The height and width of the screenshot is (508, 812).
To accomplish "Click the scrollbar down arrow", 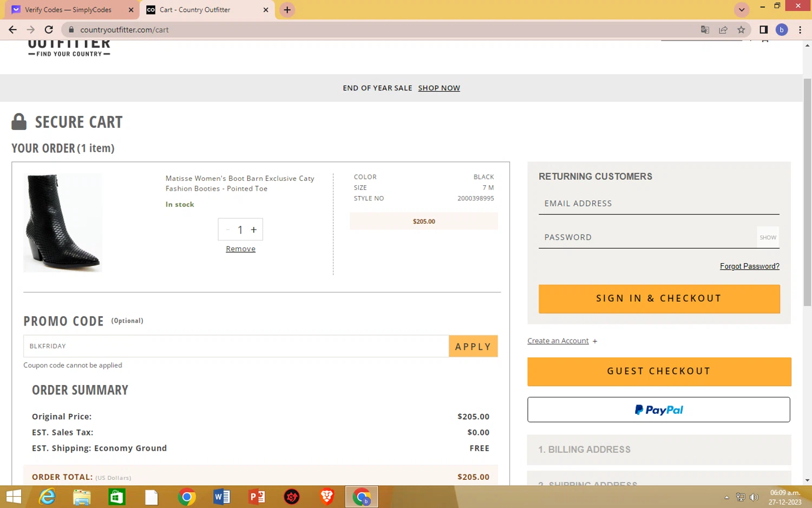I will (807, 480).
